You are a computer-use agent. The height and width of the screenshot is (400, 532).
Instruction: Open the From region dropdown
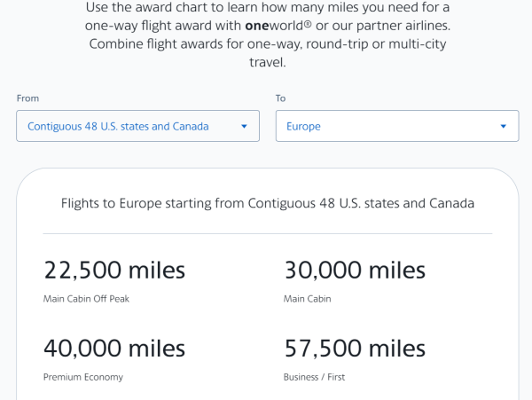click(137, 126)
